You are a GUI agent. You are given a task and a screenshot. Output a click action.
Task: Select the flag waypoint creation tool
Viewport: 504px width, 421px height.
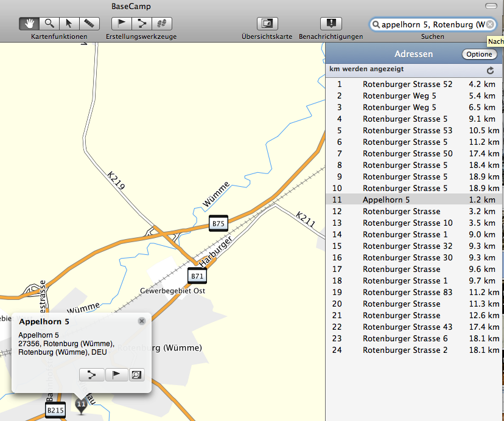coord(122,24)
